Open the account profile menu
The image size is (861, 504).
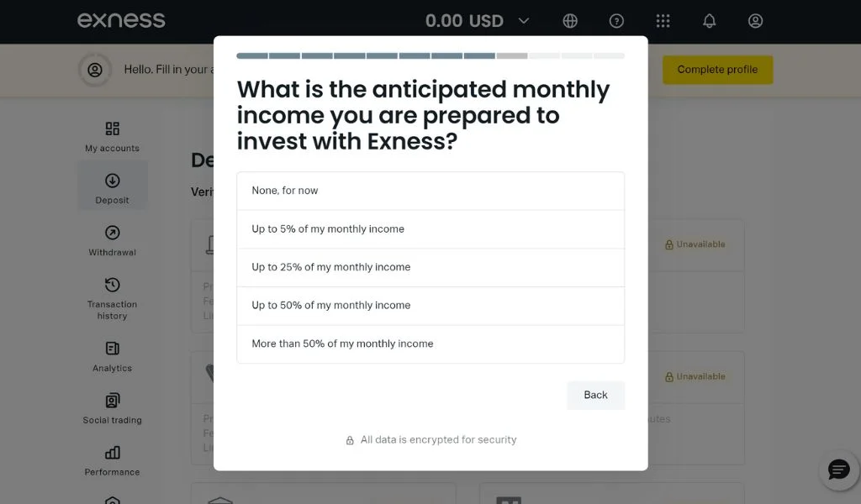(x=755, y=20)
